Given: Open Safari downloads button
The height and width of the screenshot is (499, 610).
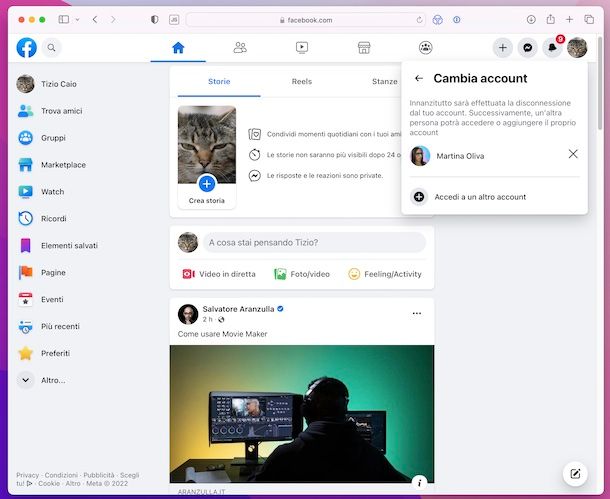Looking at the screenshot, I should (x=531, y=19).
